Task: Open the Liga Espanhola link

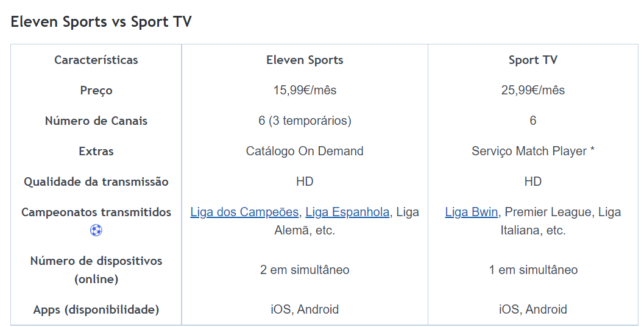Action: click(347, 212)
